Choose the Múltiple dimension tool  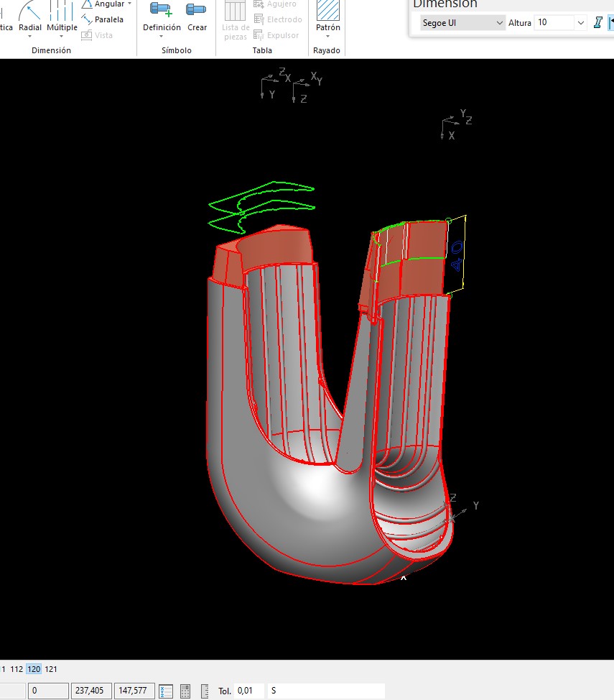62,16
